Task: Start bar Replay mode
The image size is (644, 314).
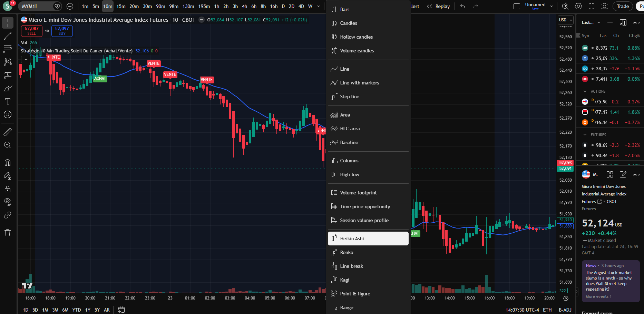Action: (438, 6)
